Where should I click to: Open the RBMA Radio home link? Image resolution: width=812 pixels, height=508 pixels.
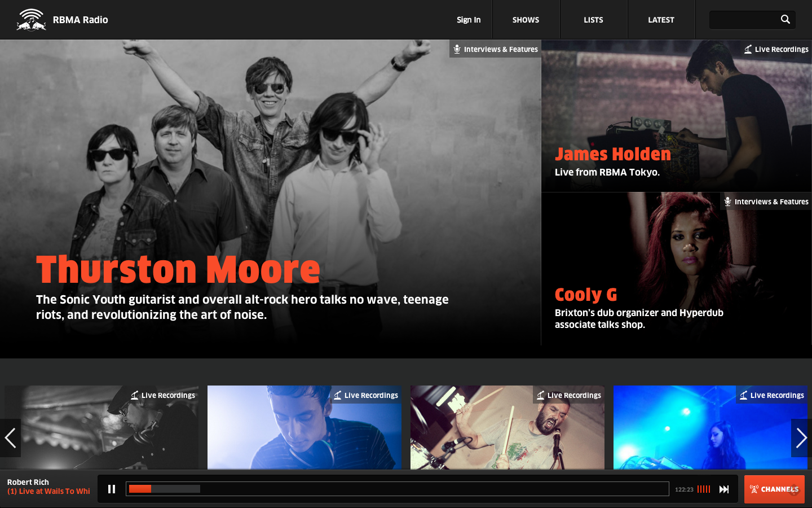(x=80, y=20)
